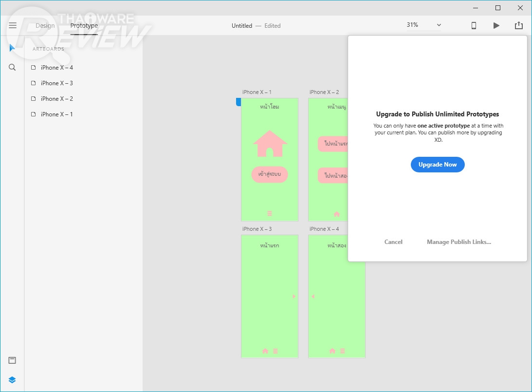Viewport: 532px width, 392px height.
Task: Click the right arrow on iPhone X – 3 artboard
Action: [294, 296]
